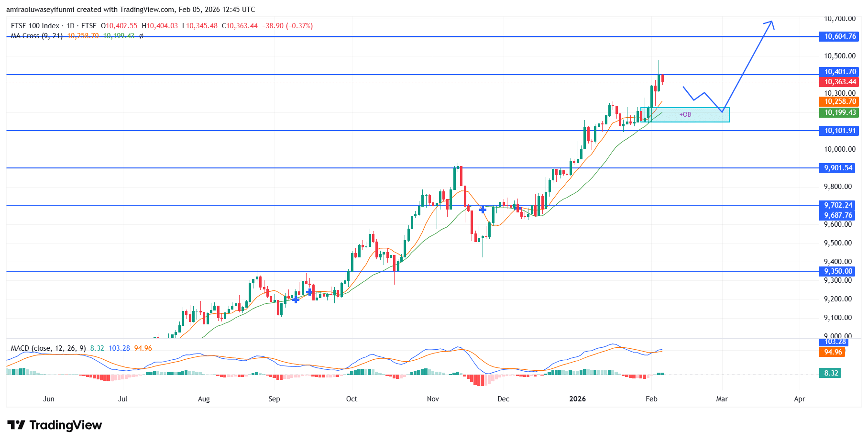
Task: Click the 10,604.76 resistance price label
Action: pos(839,36)
